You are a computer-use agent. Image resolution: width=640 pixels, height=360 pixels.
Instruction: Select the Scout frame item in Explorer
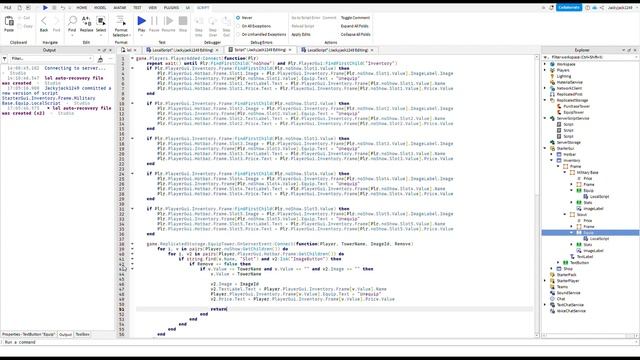(581, 214)
